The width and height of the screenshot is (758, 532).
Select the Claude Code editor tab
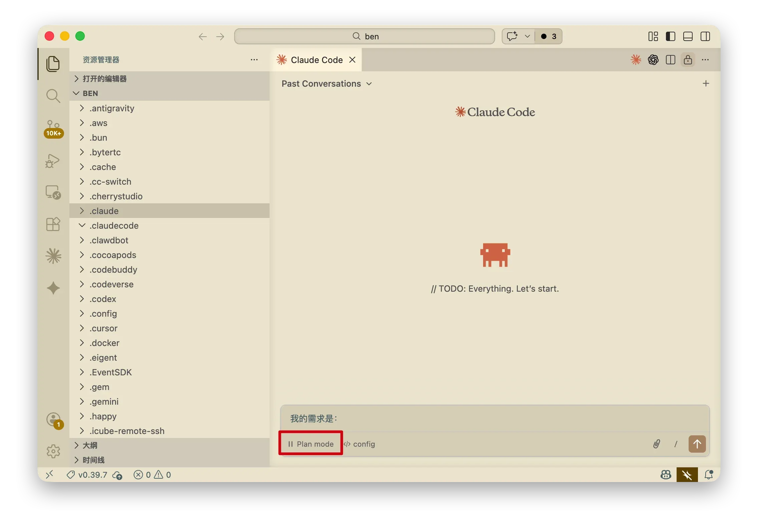(x=316, y=60)
